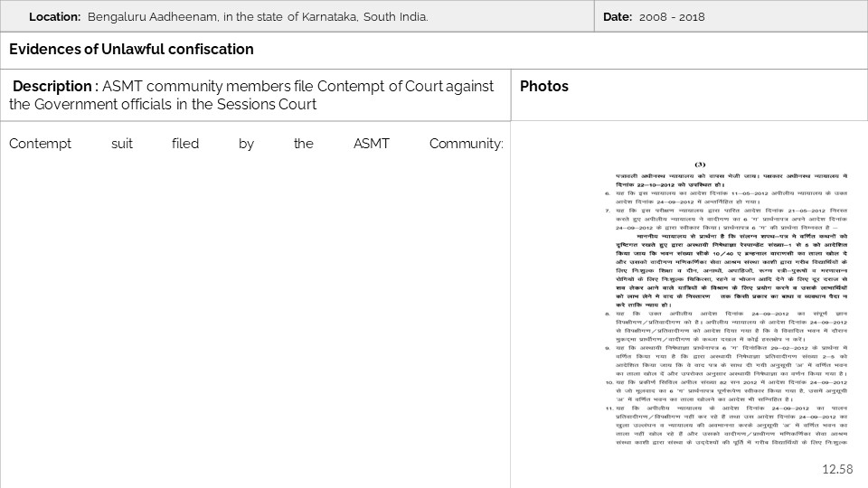This screenshot has width=868, height=488.
Task: Click the "Date:" label
Action: coord(618,17)
